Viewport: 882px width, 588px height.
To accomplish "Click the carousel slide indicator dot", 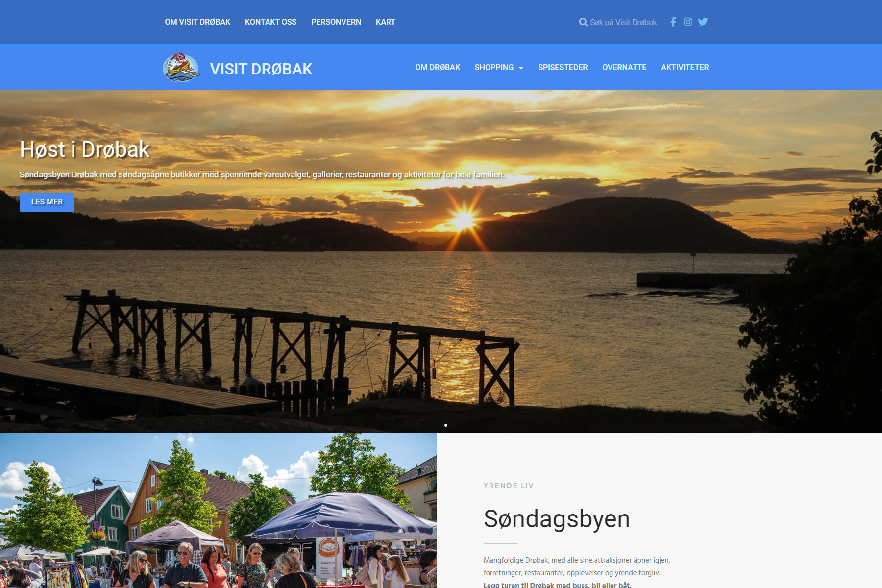I will [446, 425].
